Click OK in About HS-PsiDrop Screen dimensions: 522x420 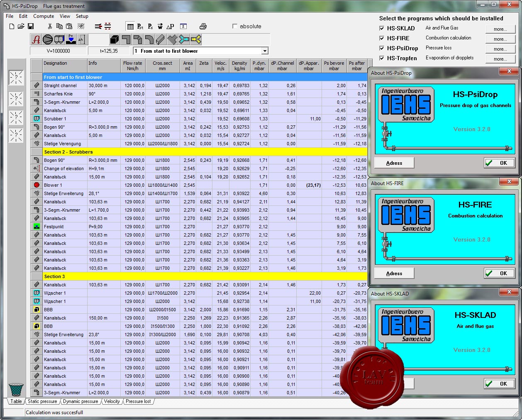point(500,163)
